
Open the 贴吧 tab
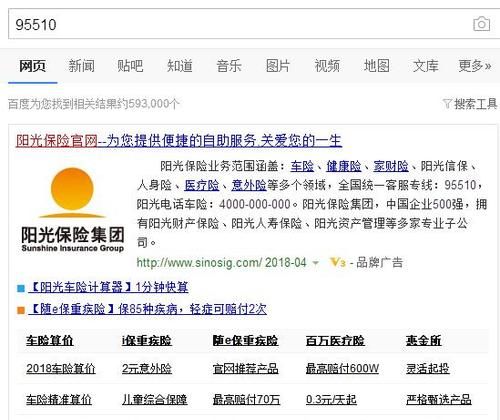tap(130, 66)
